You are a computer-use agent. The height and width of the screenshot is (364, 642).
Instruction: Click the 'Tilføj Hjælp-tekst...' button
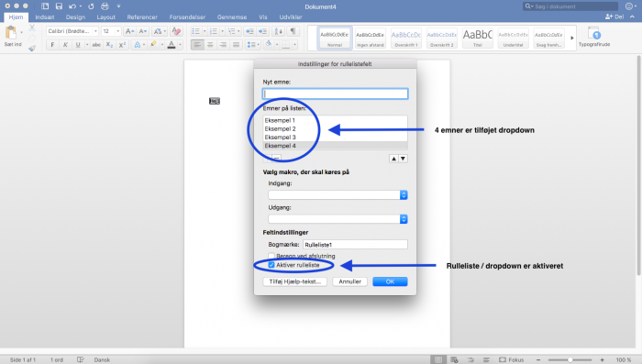(x=294, y=281)
